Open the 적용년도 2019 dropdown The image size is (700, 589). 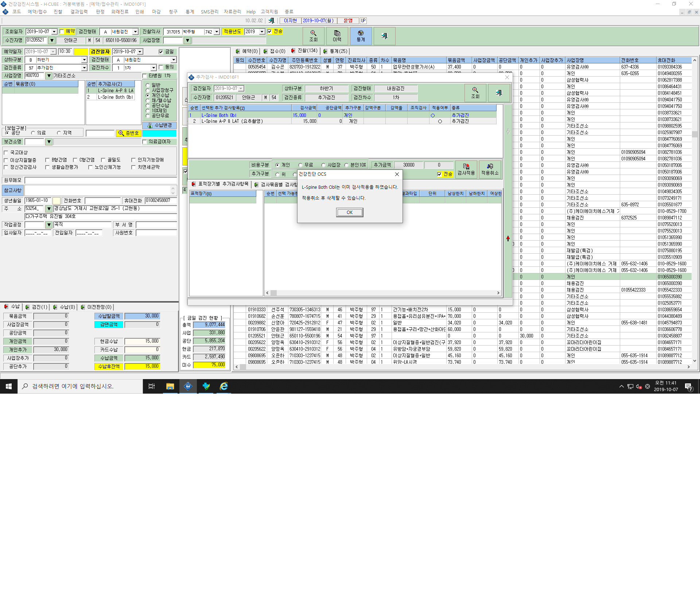(x=262, y=32)
